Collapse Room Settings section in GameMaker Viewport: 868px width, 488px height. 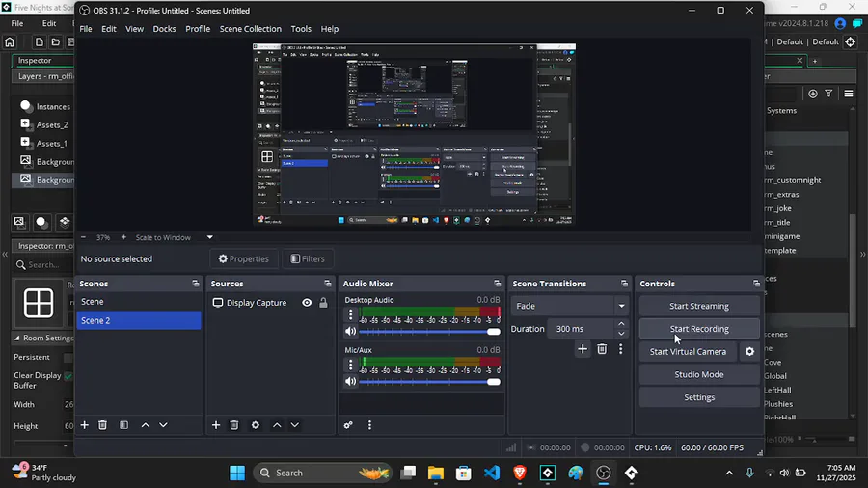17,339
